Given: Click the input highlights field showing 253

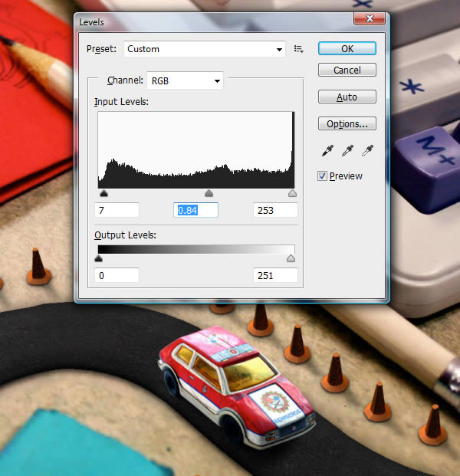Looking at the screenshot, I should [x=275, y=210].
